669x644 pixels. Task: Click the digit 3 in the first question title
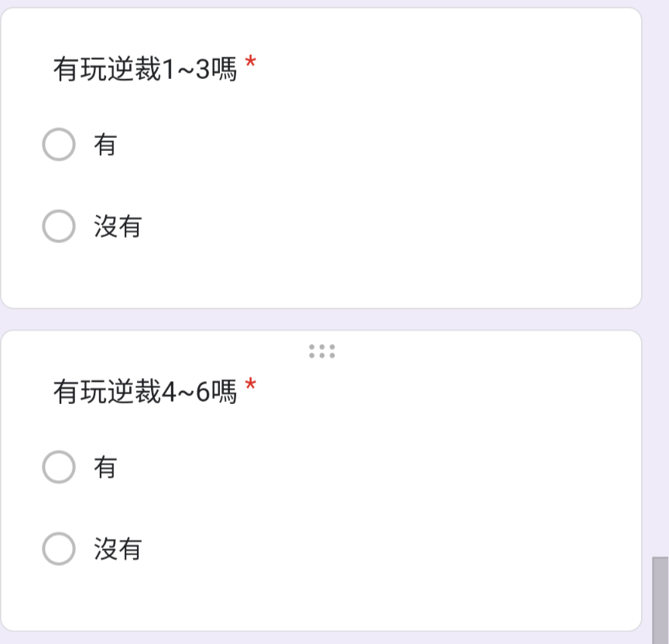click(202, 70)
